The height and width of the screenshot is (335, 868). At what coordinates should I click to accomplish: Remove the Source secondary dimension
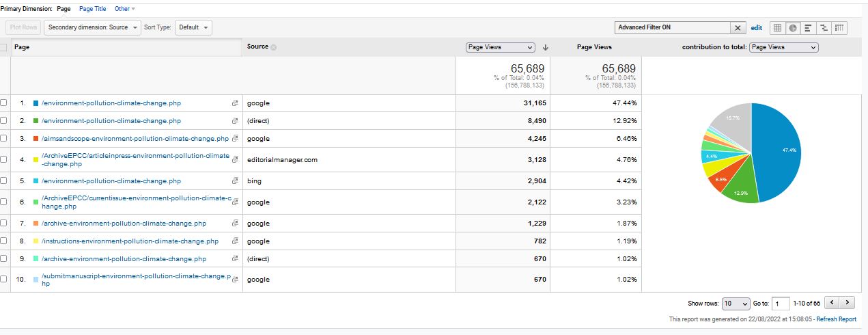[273, 47]
